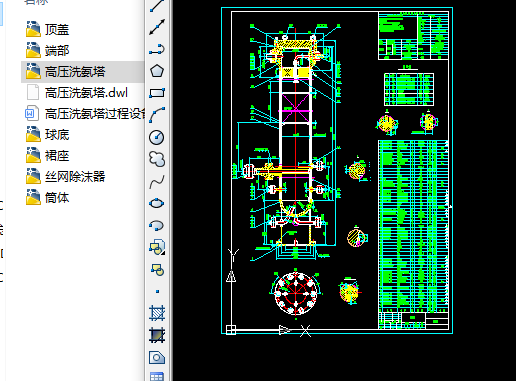This screenshot has width=516, height=381.
Task: Click the Make Block tool
Action: (x=157, y=269)
